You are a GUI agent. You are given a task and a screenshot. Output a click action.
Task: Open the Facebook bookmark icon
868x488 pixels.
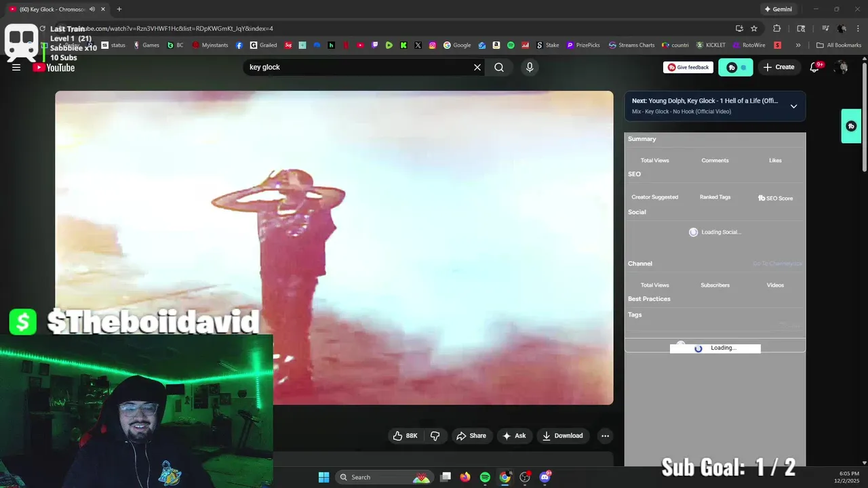pos(239,45)
